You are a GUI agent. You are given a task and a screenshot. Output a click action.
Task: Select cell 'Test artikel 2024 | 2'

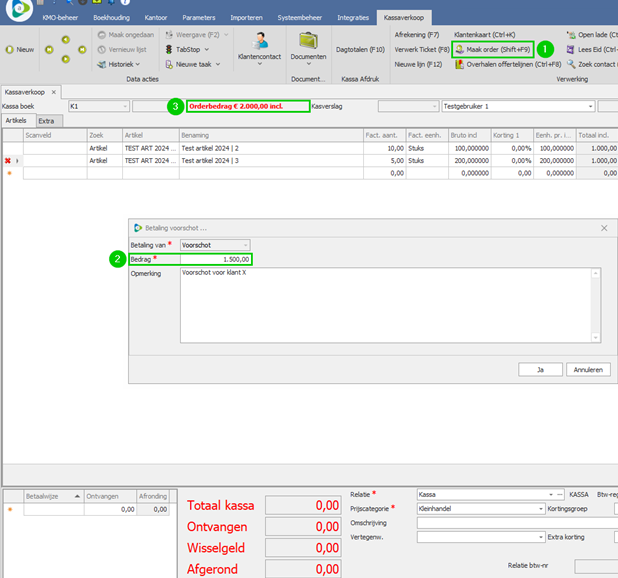tap(271, 148)
